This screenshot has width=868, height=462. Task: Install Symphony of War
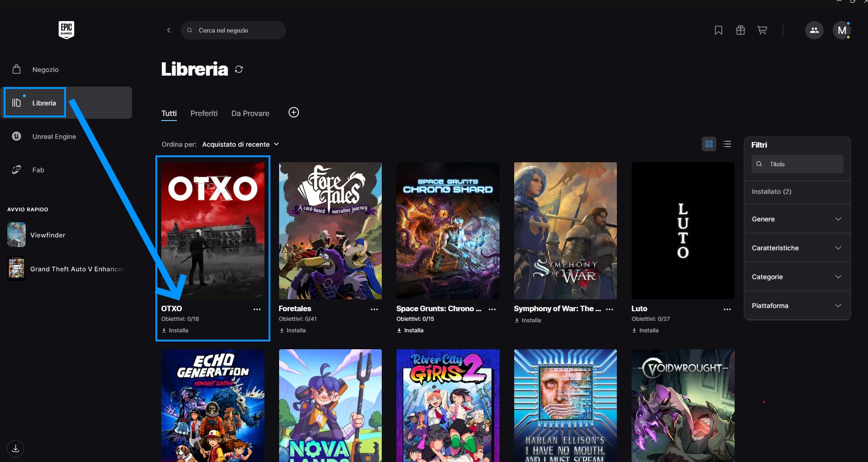(x=527, y=320)
